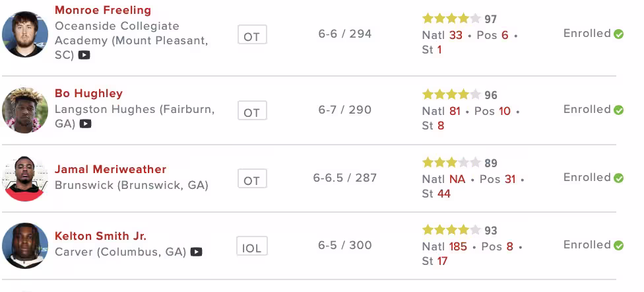Screen dimensions: 644x292
Task: Click Kelton Smith Jr.'s green enrolled checkmark
Action: pyautogui.click(x=619, y=246)
